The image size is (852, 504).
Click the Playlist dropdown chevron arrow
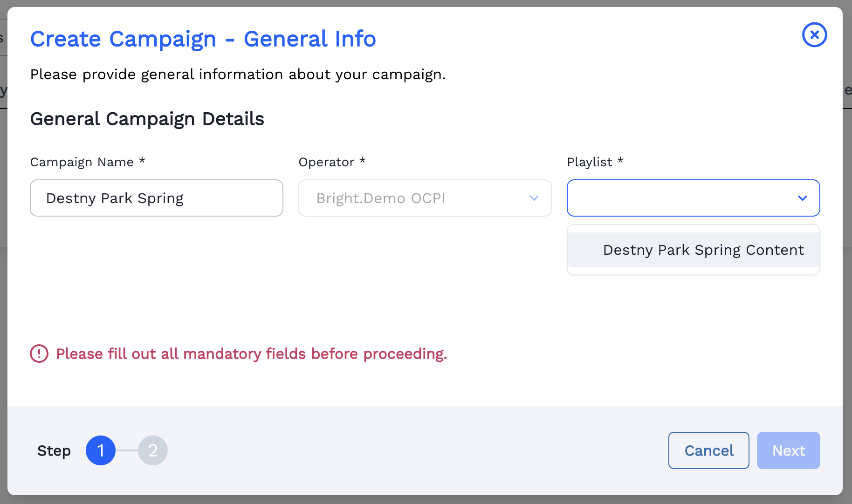pyautogui.click(x=803, y=198)
